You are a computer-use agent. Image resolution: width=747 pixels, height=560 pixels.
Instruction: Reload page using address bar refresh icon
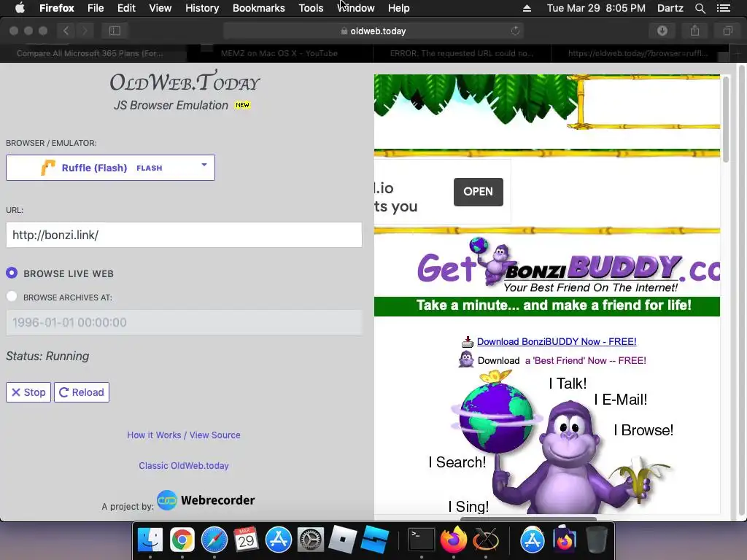pyautogui.click(x=515, y=31)
